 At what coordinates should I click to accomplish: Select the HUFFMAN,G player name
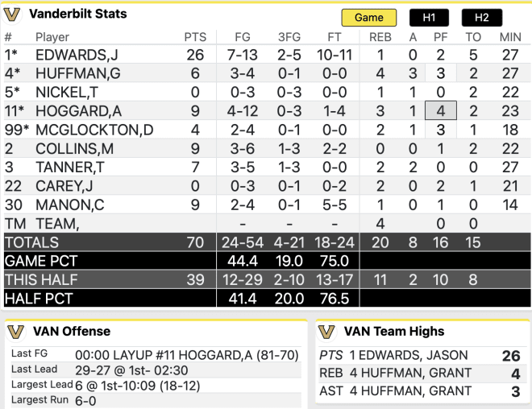(x=78, y=73)
